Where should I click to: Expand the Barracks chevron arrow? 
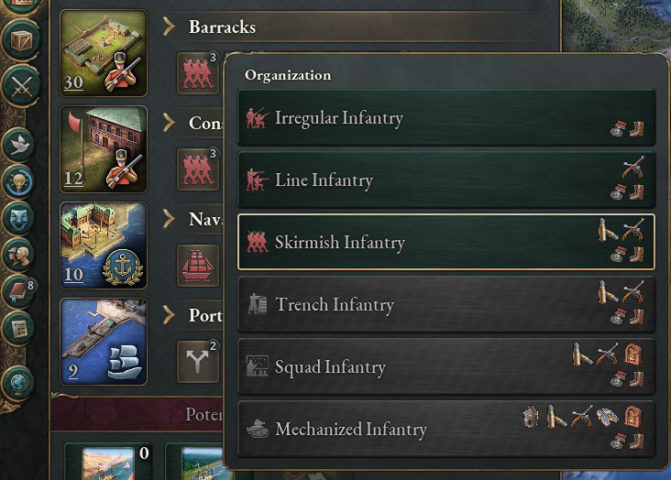[x=169, y=27]
